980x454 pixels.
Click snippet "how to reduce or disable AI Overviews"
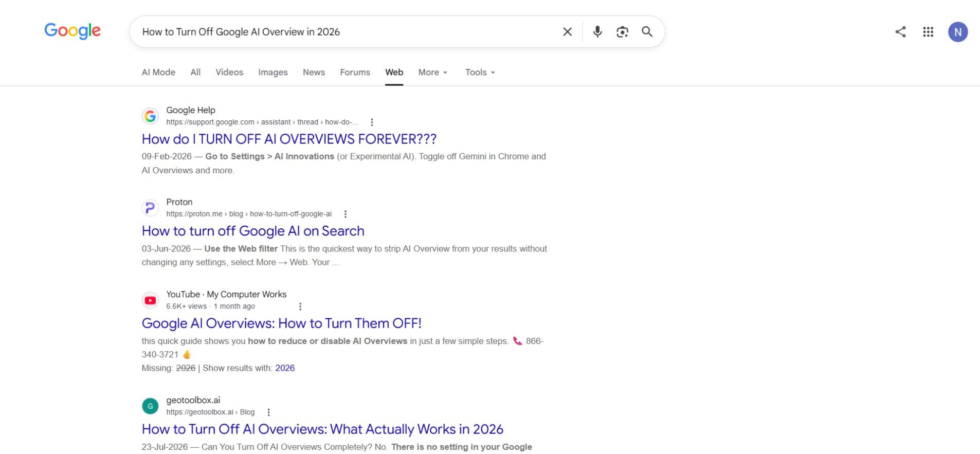328,341
